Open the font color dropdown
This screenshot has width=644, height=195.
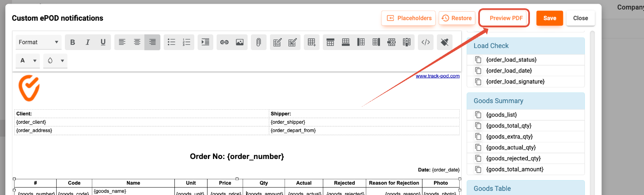coord(28,60)
